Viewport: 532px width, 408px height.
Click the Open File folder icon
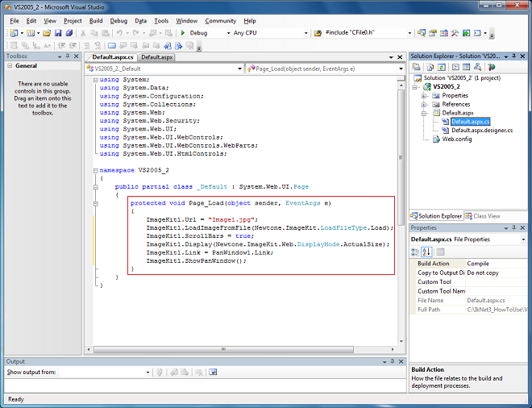point(47,33)
